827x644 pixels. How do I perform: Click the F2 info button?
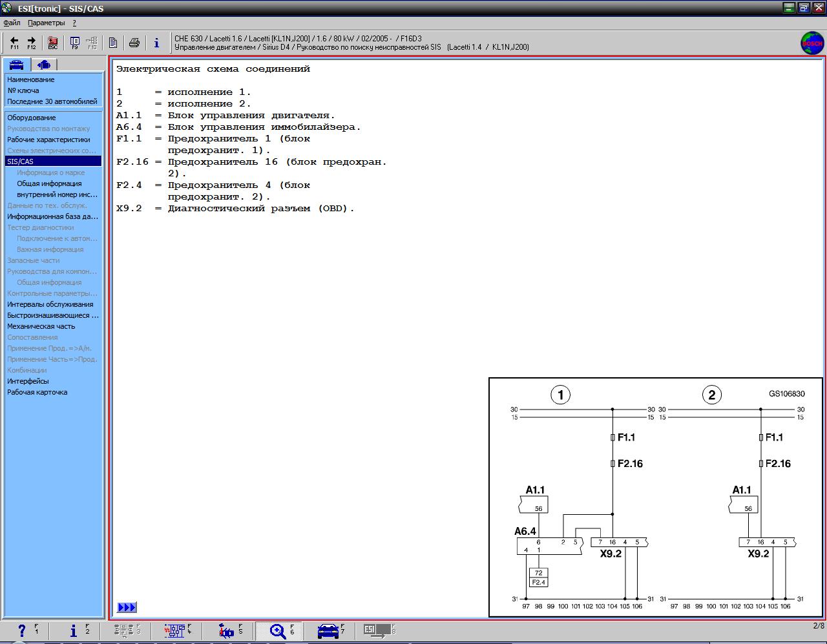click(x=76, y=631)
